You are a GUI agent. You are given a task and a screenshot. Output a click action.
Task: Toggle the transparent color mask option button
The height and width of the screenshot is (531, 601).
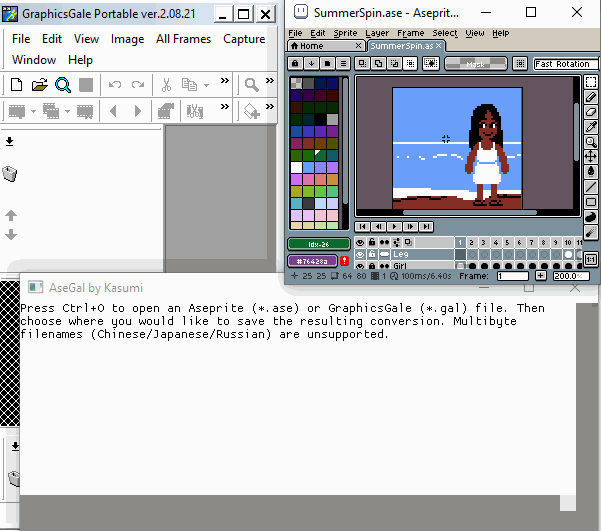point(431,63)
